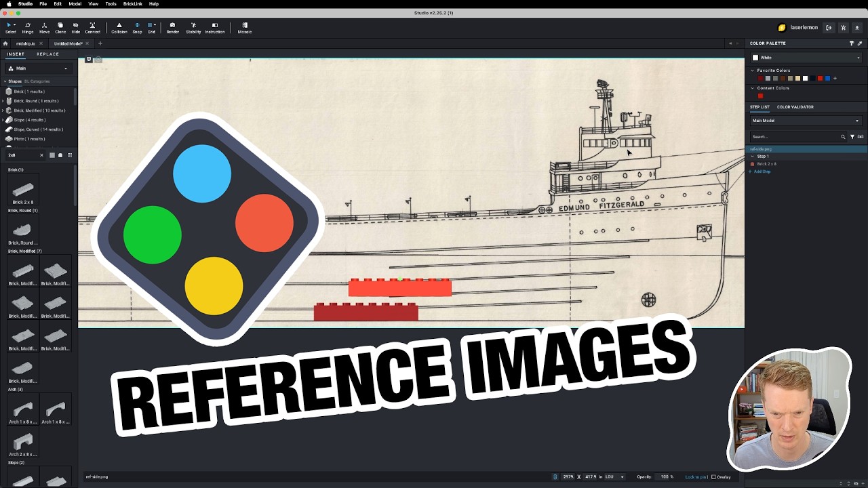868x488 pixels.
Task: Open the step list filter icon
Action: tap(852, 137)
